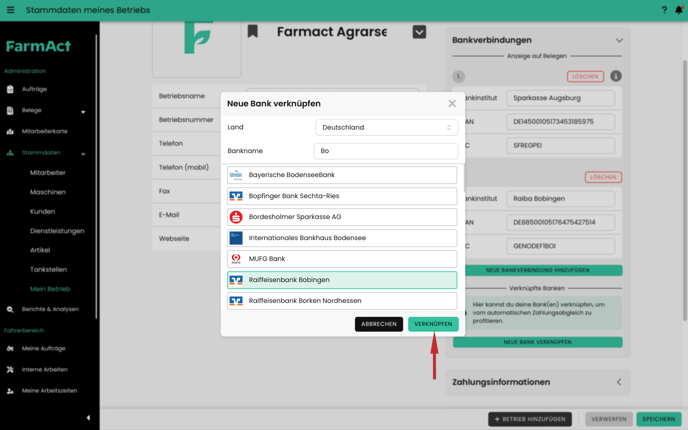Click the bookmark icon beside company name
Image resolution: width=688 pixels, height=430 pixels.
(252, 31)
